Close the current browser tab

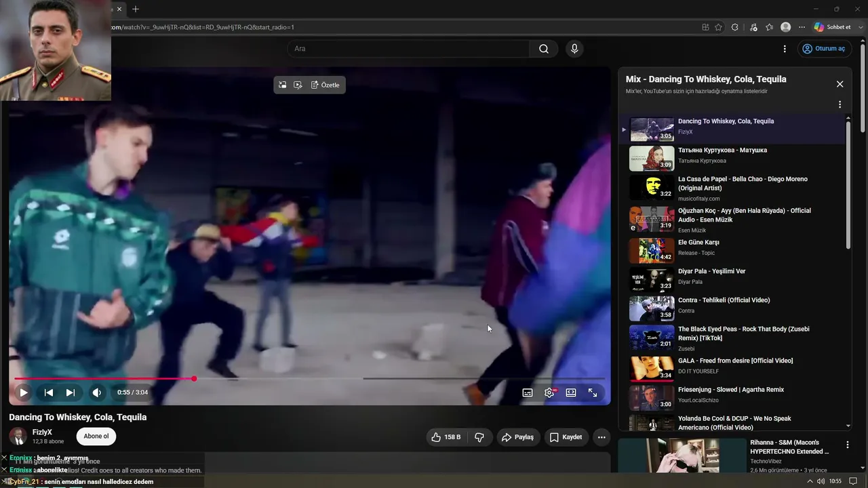[x=119, y=9]
